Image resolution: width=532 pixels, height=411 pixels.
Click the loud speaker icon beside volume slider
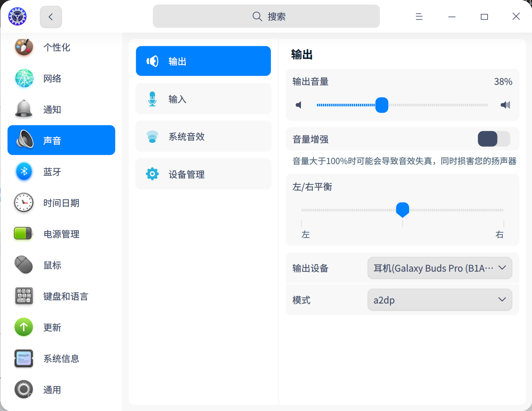pyautogui.click(x=505, y=105)
